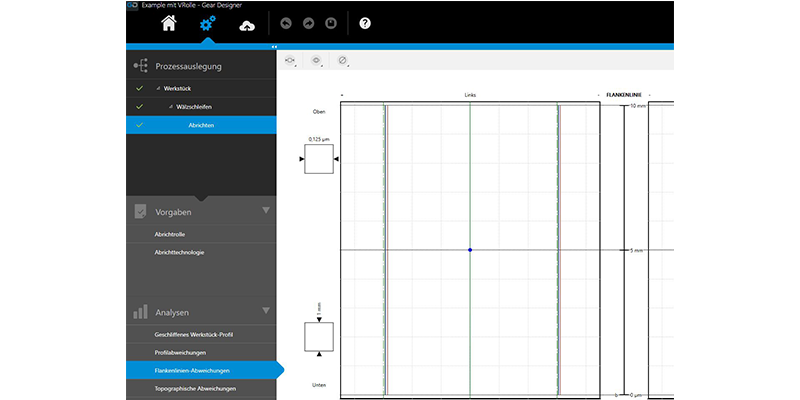Select Abrichten in process tree
The width and height of the screenshot is (800, 400).
tap(201, 125)
